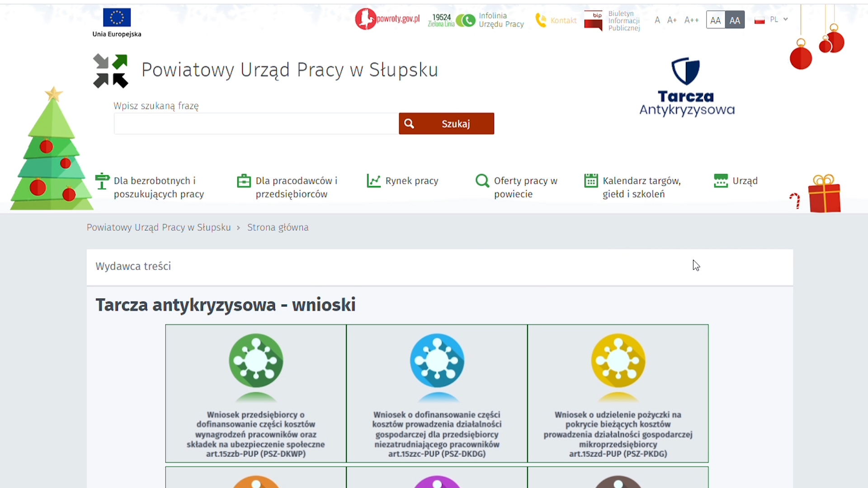Open the Kontakt link

point(563,20)
